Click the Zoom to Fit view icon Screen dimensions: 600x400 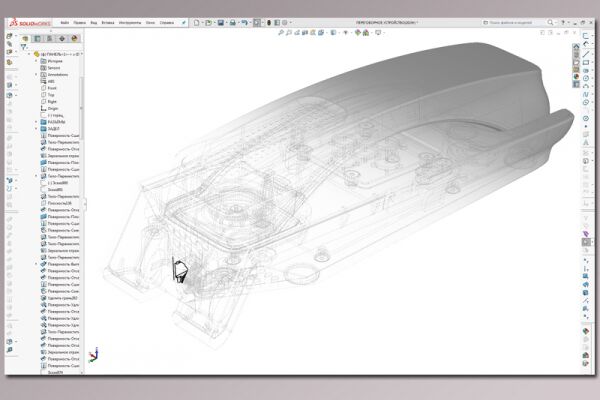[280, 33]
